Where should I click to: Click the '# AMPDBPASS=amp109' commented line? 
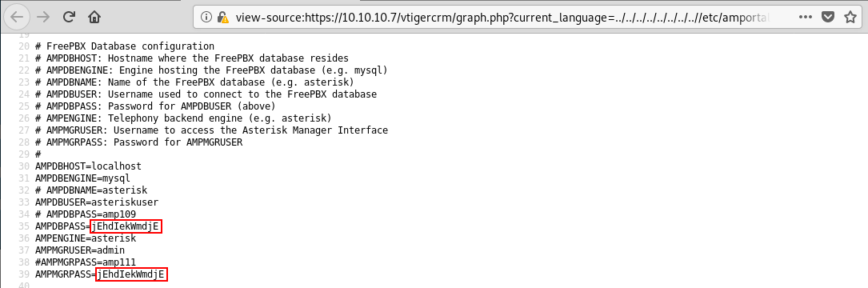(86, 214)
